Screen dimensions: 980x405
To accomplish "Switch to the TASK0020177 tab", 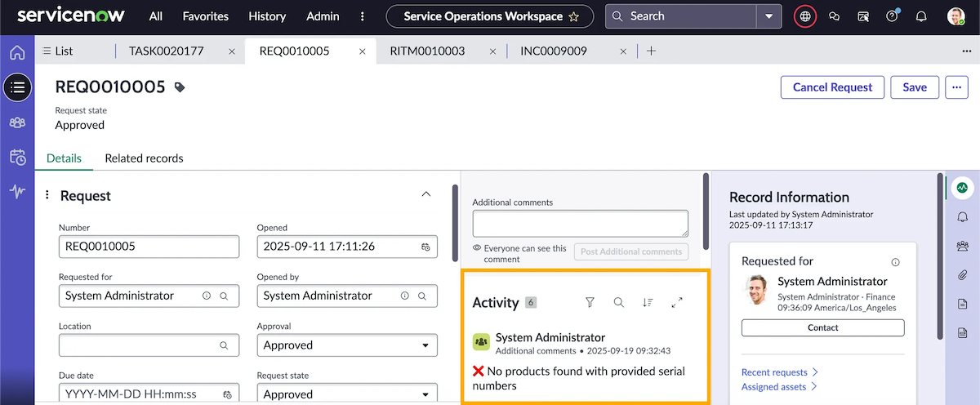I will point(166,51).
